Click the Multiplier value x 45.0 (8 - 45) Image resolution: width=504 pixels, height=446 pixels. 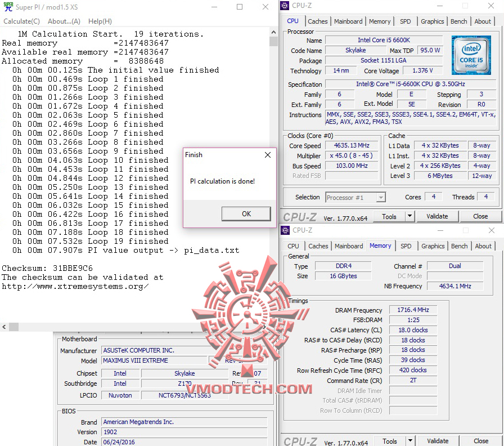coord(352,156)
